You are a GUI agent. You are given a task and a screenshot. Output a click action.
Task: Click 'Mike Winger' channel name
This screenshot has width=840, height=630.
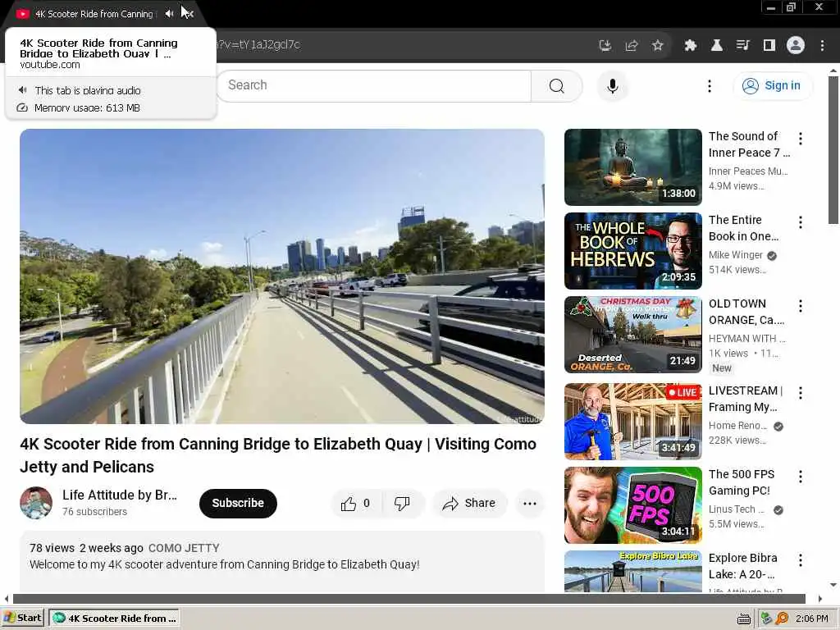click(x=736, y=255)
